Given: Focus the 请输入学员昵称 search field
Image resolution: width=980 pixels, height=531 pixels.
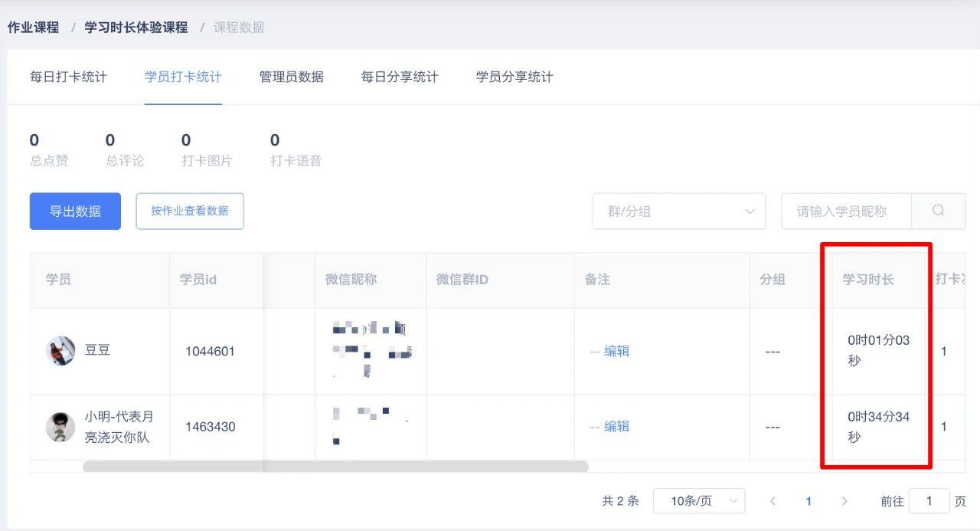Looking at the screenshot, I should point(847,211).
